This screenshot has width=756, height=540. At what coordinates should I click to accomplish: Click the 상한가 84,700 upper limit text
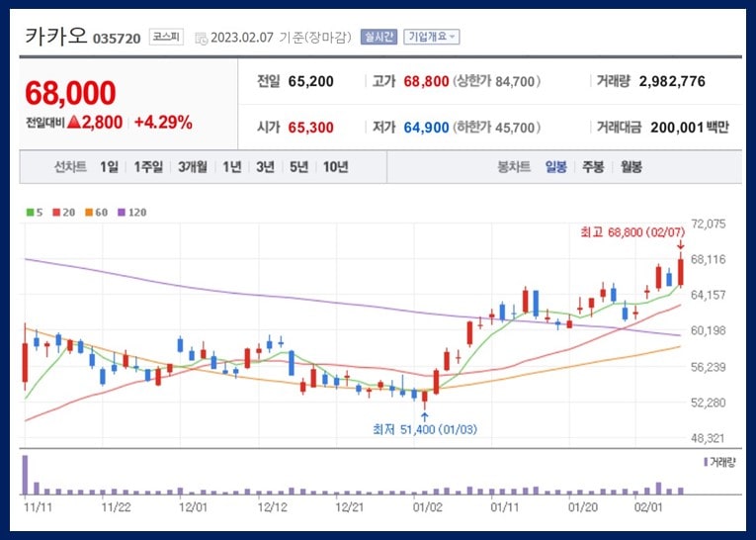(x=497, y=81)
